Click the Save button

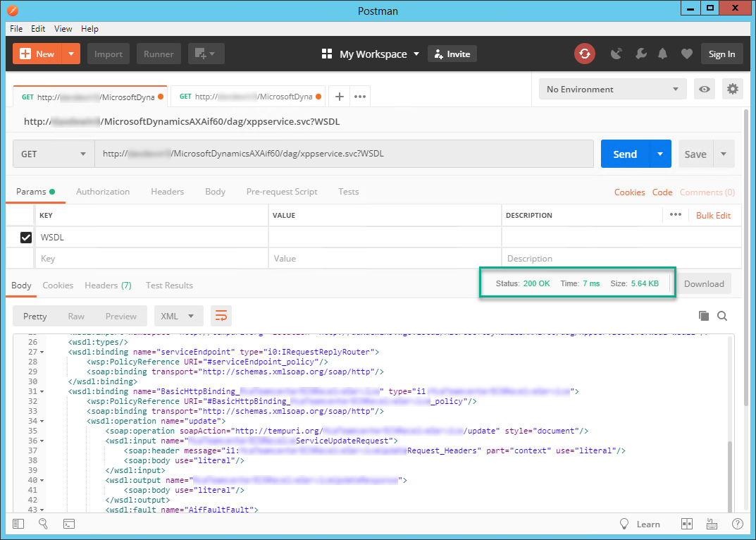tap(695, 154)
